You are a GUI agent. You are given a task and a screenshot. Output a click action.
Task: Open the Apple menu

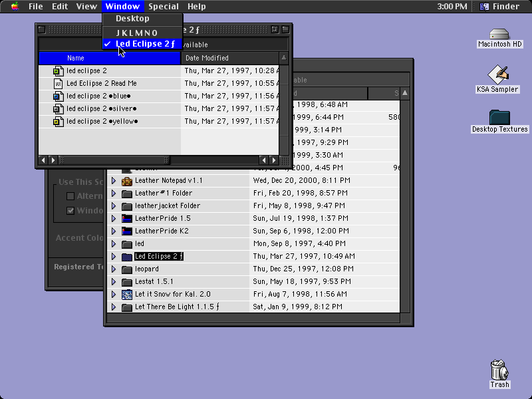coord(15,6)
